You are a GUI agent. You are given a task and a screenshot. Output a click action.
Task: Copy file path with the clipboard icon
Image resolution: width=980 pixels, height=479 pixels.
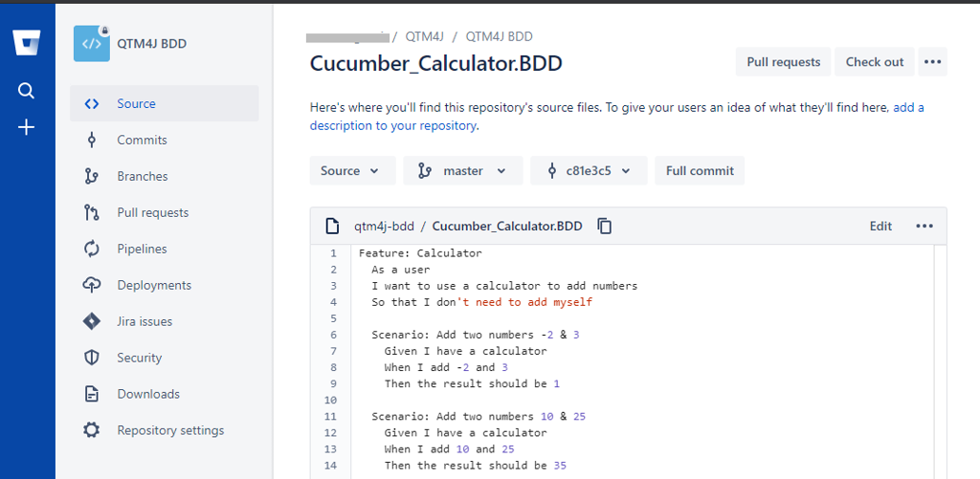(x=605, y=226)
